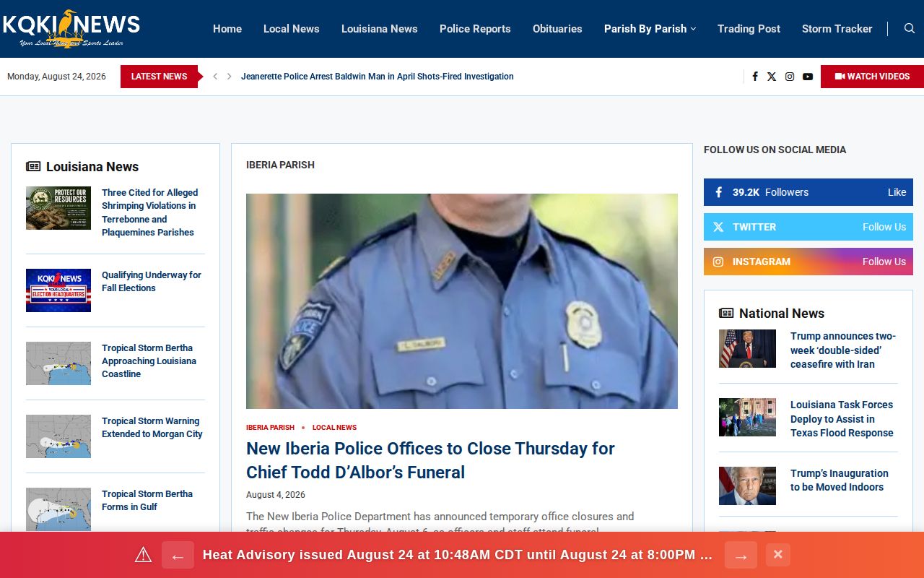The width and height of the screenshot is (924, 578).
Task: Show the next latest news headline
Action: pyautogui.click(x=230, y=77)
